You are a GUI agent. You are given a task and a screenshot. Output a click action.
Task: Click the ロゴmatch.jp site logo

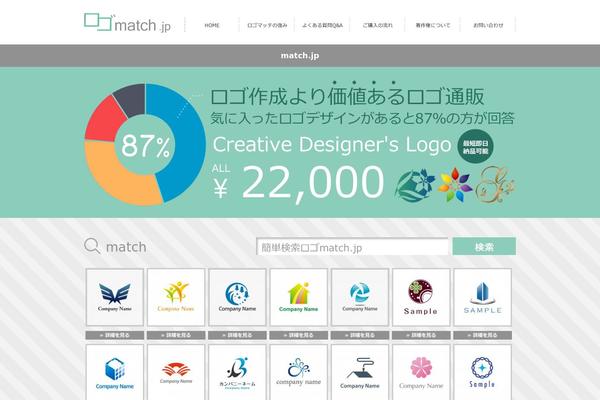tap(127, 23)
